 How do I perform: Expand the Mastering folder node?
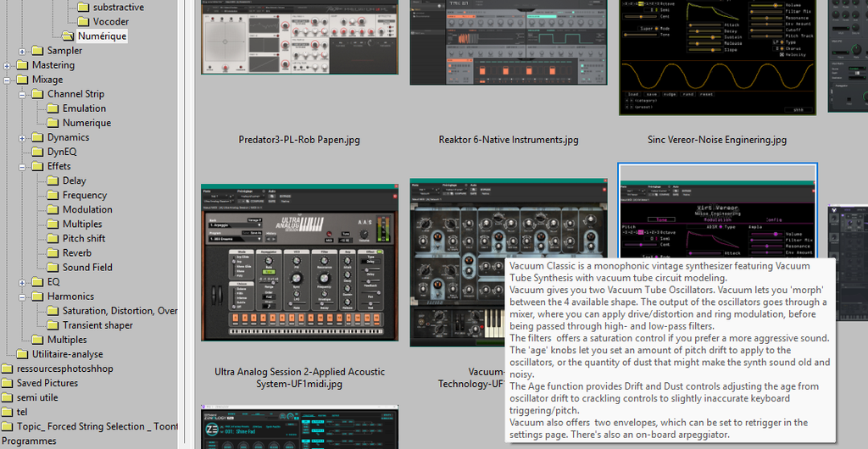(8, 65)
